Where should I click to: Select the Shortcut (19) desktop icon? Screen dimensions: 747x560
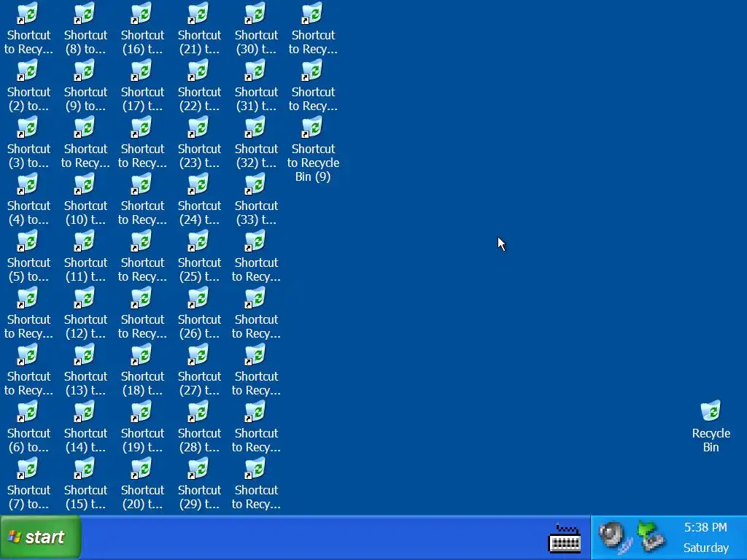tap(142, 427)
